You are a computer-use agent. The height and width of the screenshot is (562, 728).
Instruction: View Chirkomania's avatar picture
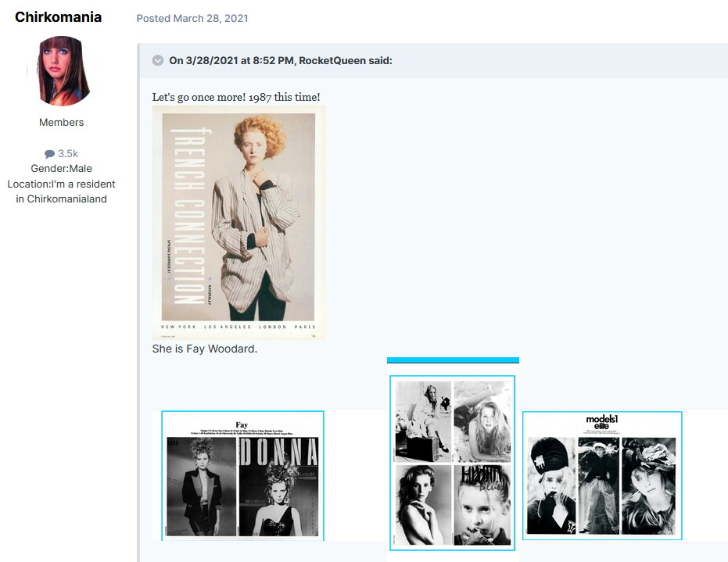tap(62, 71)
